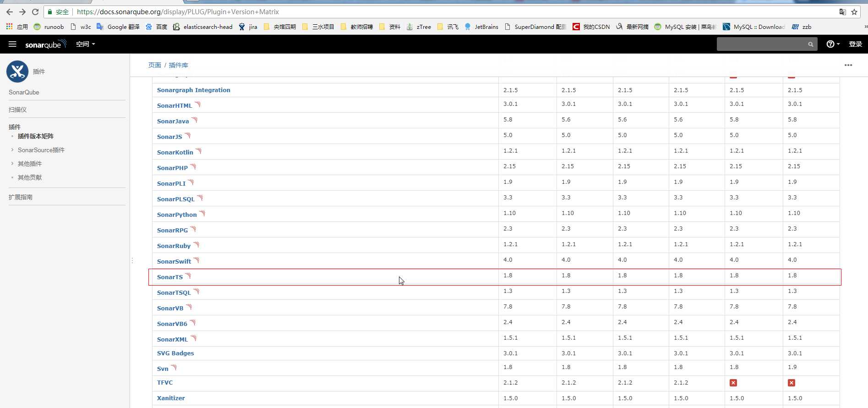Open the JetBrains bookmark

481,27
